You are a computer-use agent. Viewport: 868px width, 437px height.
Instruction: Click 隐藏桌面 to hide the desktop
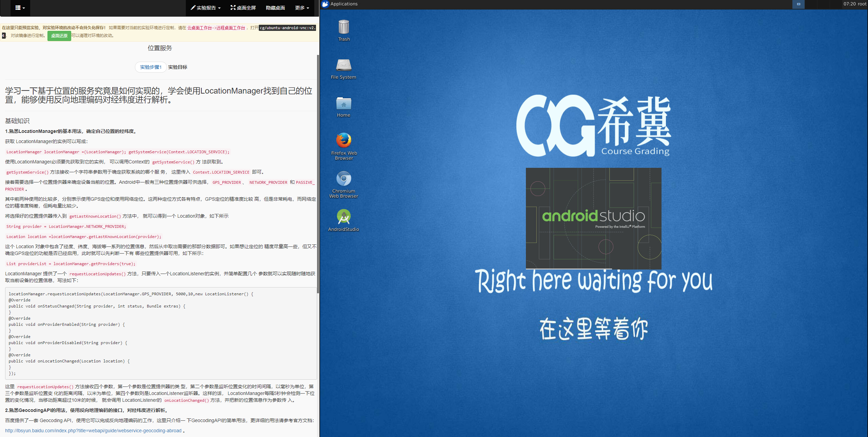pos(275,8)
